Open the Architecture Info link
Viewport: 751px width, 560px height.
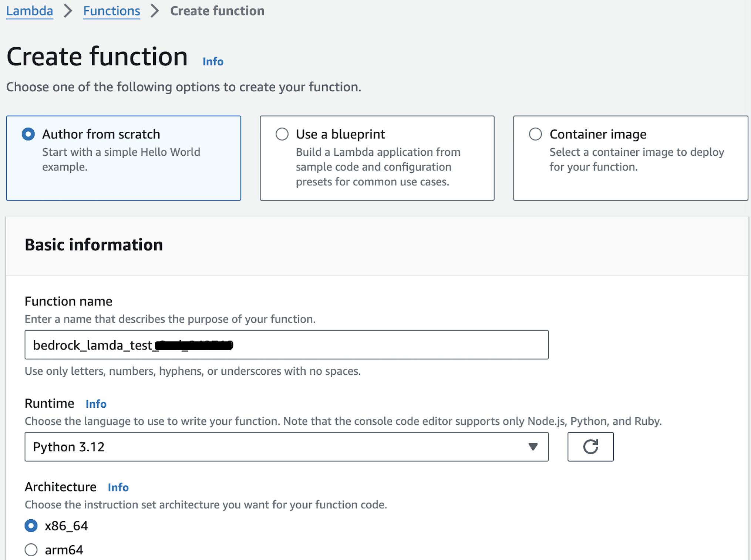click(x=118, y=487)
